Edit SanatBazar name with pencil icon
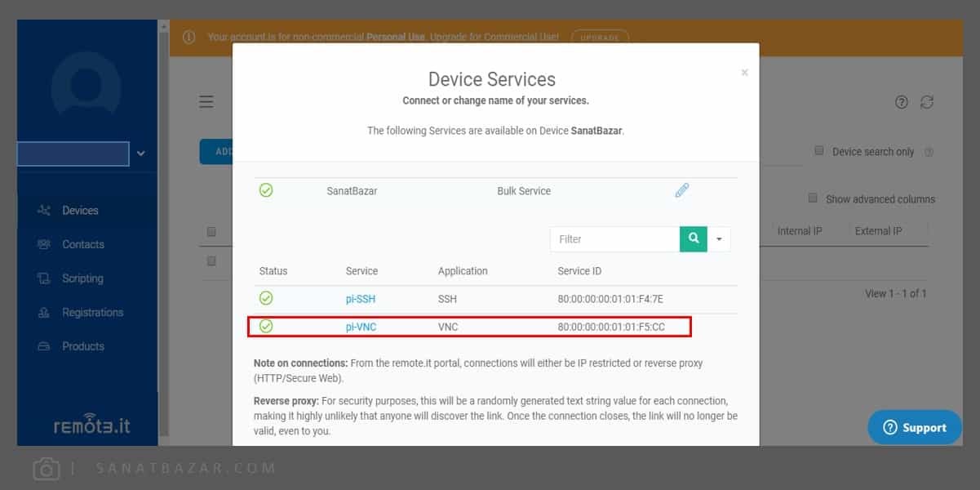This screenshot has height=490, width=980. pos(681,190)
